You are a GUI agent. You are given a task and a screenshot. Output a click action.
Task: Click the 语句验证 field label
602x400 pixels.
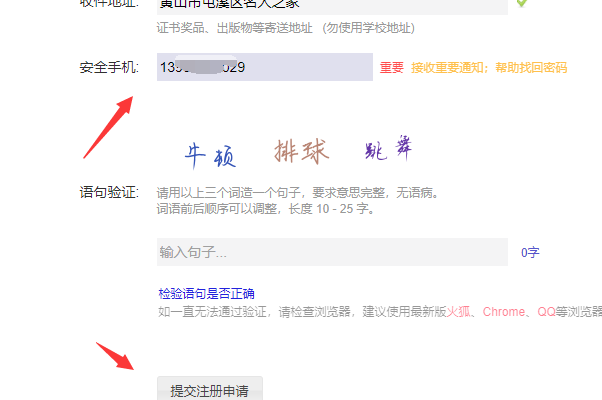[x=109, y=192]
